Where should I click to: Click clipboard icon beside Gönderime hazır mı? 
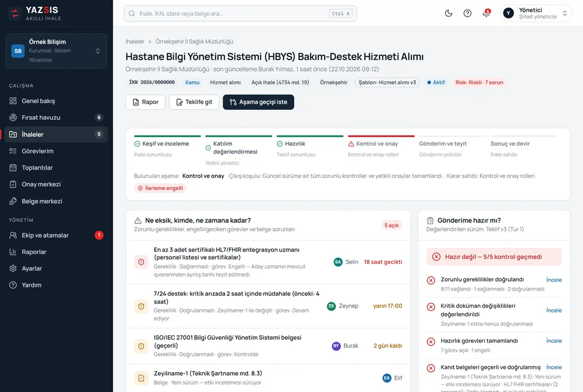click(x=430, y=220)
